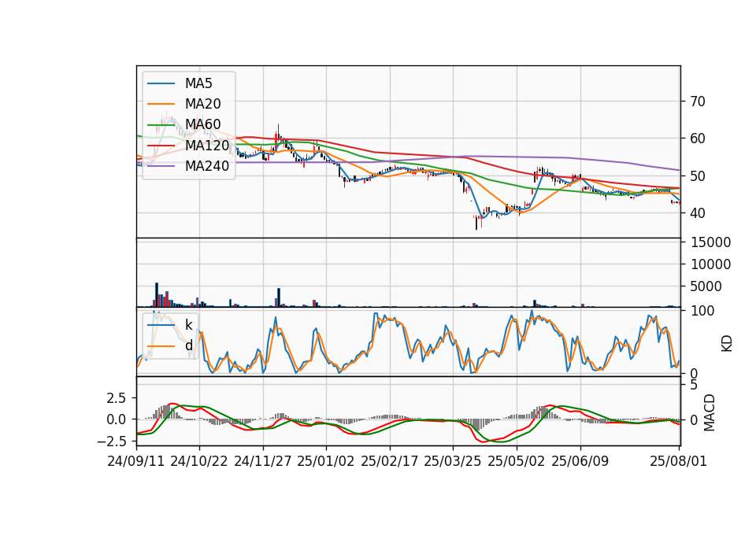Click the orange MA20 legend line sample
This screenshot has height=543, width=756.
click(161, 104)
